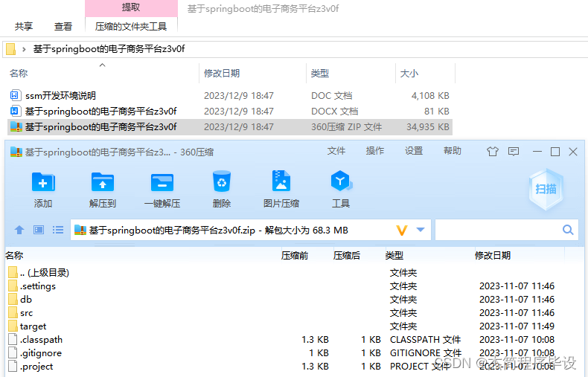Open the 文件 menu in 360压缩
Screen dimensions: 588x377
[x=336, y=151]
